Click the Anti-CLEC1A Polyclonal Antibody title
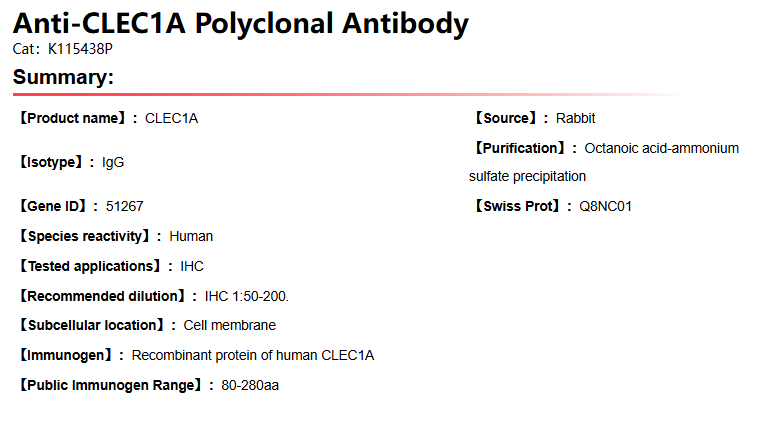This screenshot has width=781, height=426. 240,22
